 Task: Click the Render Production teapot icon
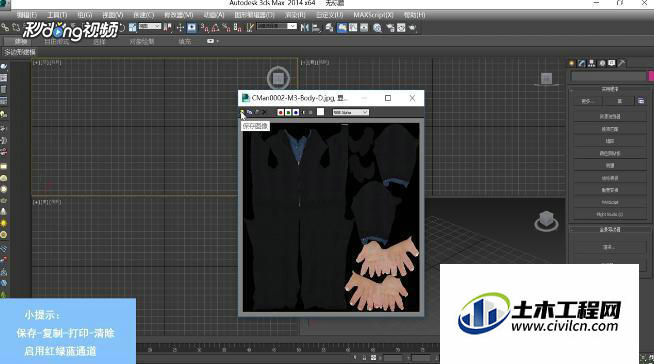(x=412, y=28)
